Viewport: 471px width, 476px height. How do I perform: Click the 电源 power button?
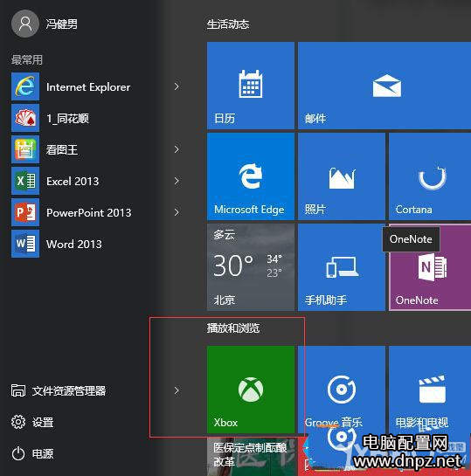pyautogui.click(x=32, y=454)
